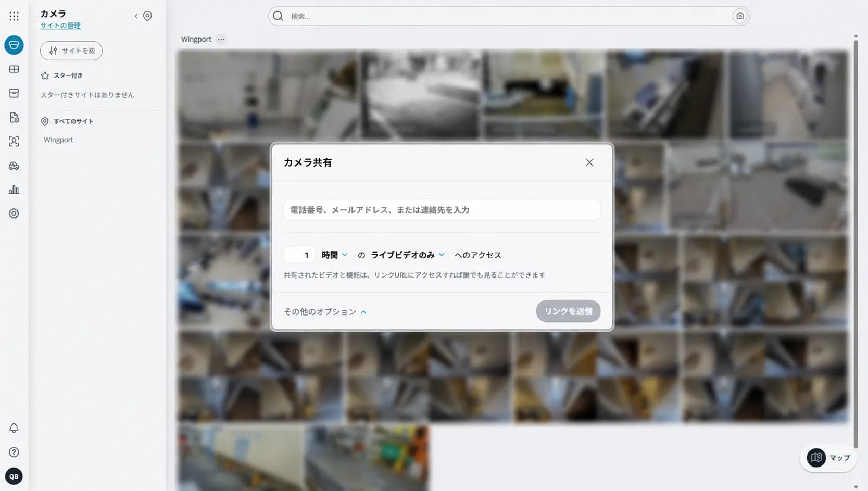This screenshot has width=868, height=491.
Task: Click the camera image search icon
Action: coord(740,16)
